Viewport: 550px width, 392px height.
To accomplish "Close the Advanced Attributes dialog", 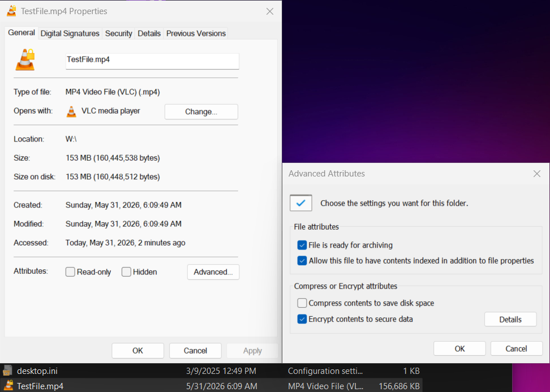I will coord(536,174).
